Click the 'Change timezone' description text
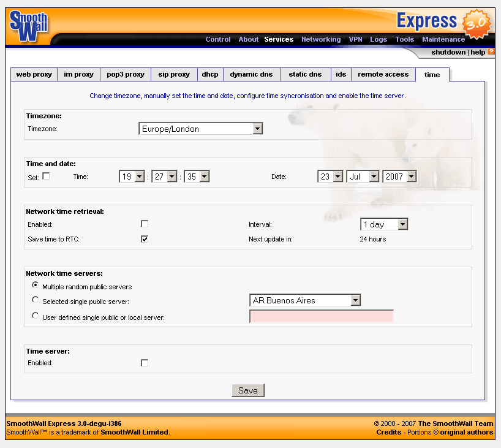The width and height of the screenshot is (501, 448). (x=247, y=96)
